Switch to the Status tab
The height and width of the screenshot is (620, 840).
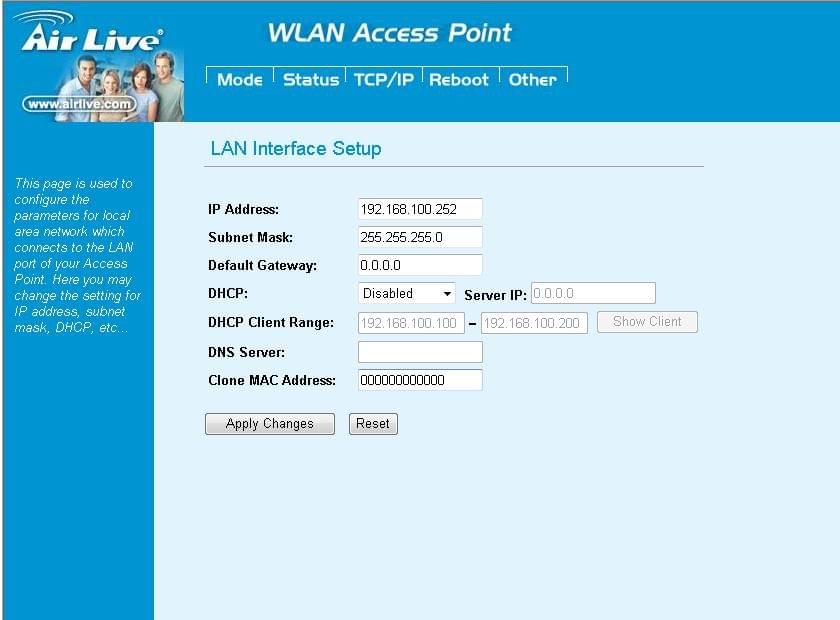coord(311,80)
